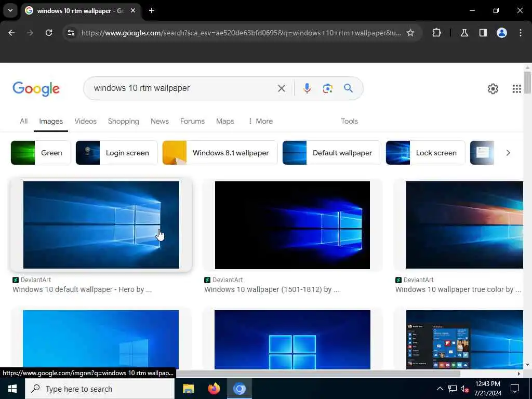Click DeviantArt source under Hero wallpaper

32,280
